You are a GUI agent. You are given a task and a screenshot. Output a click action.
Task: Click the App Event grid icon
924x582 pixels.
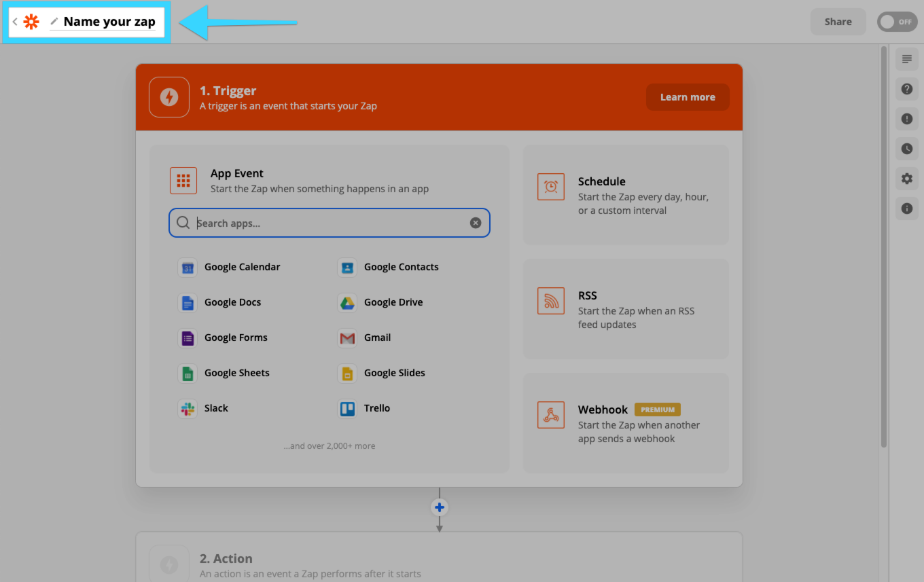click(183, 181)
